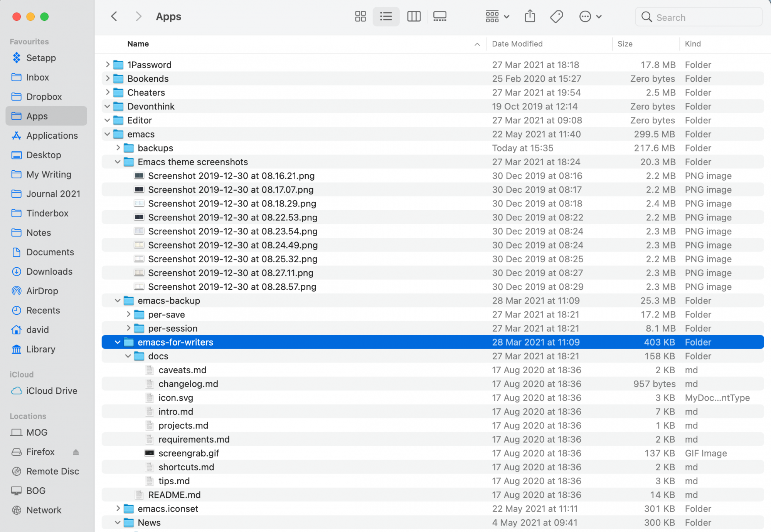Collapse the emacs folder
The image size is (771, 532).
tap(108, 134)
